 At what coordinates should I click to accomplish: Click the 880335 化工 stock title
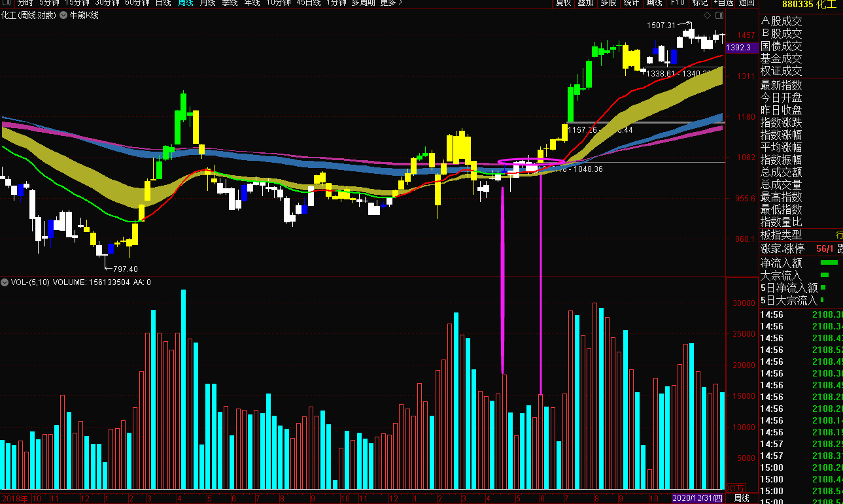coord(810,4)
